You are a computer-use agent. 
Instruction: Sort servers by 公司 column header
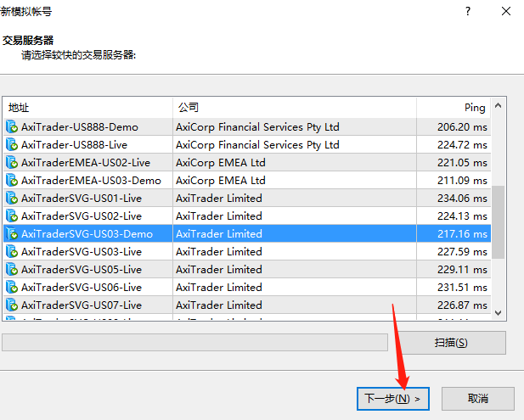tap(295, 108)
